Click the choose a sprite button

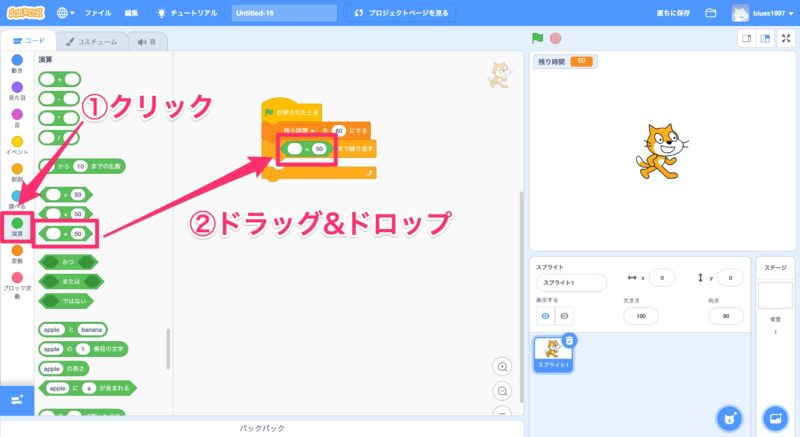(x=729, y=416)
